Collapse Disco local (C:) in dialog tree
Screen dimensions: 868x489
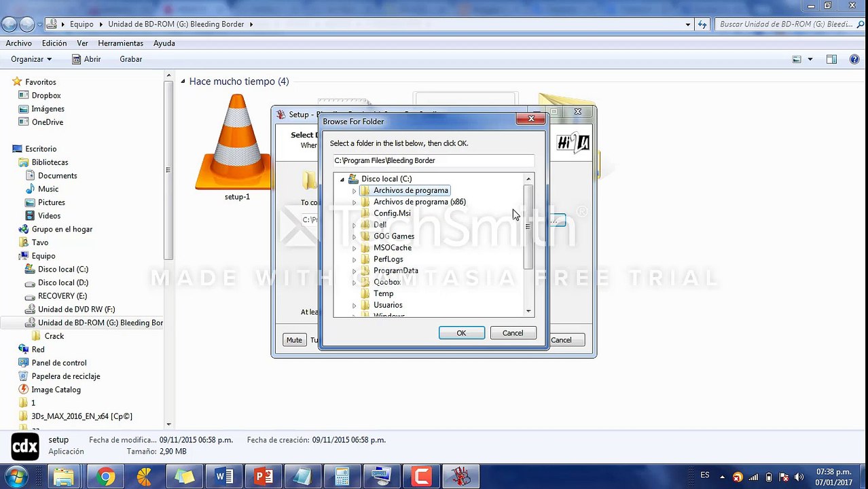[342, 179]
